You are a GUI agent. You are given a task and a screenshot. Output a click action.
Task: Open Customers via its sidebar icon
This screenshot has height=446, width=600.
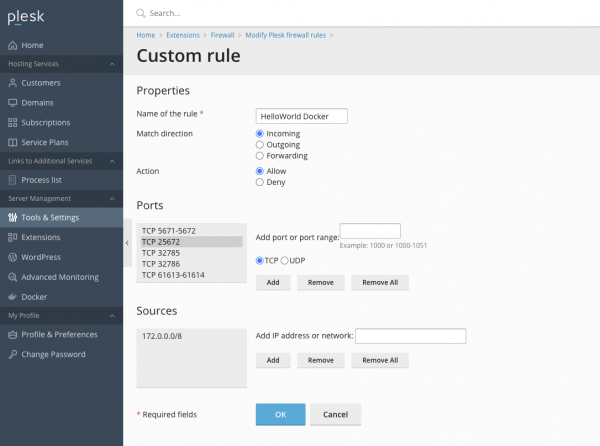click(12, 83)
